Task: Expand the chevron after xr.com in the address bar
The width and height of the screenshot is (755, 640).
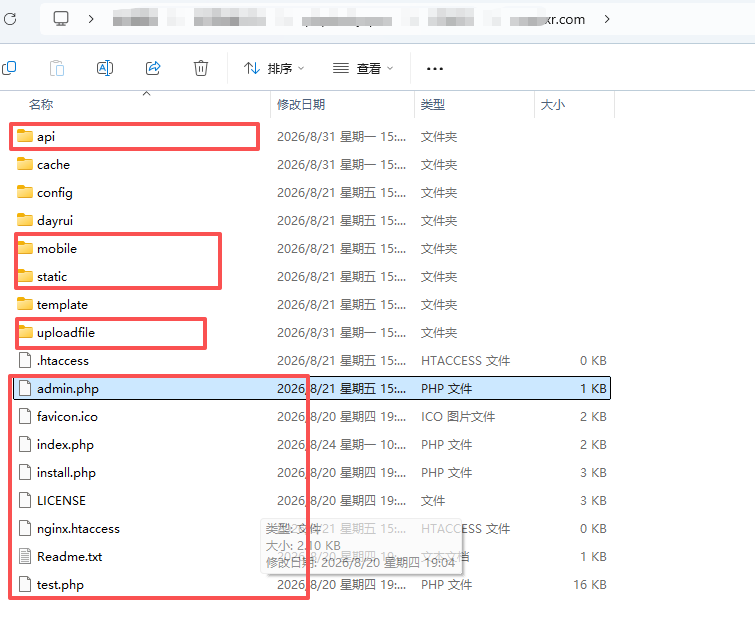Action: pyautogui.click(x=607, y=19)
